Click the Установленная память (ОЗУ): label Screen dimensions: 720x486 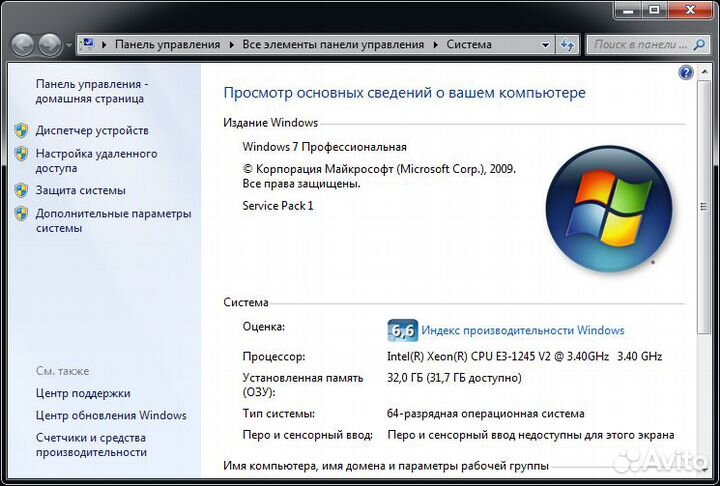point(303,385)
